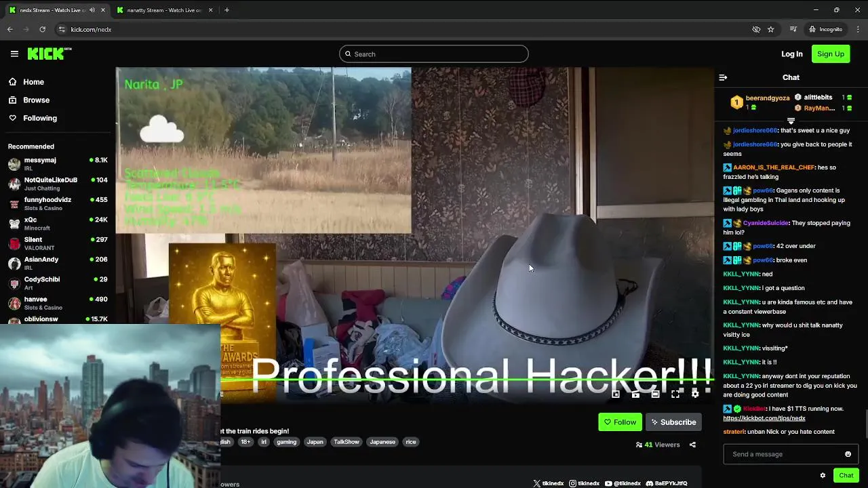
Task: Open Incognito profile indicator
Action: 825,29
